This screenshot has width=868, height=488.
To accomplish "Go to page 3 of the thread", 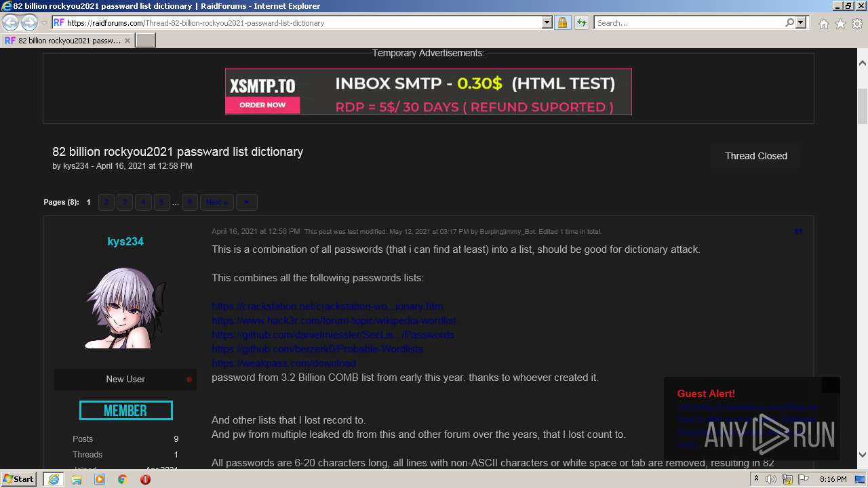I will 125,202.
